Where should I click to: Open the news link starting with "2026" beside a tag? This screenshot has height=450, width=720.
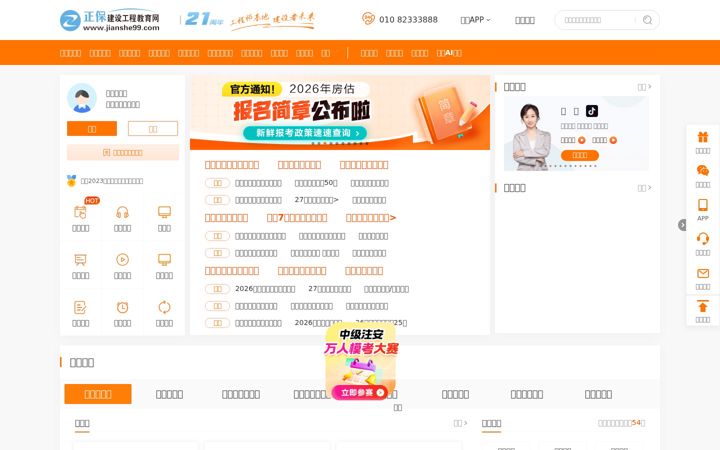click(x=265, y=289)
